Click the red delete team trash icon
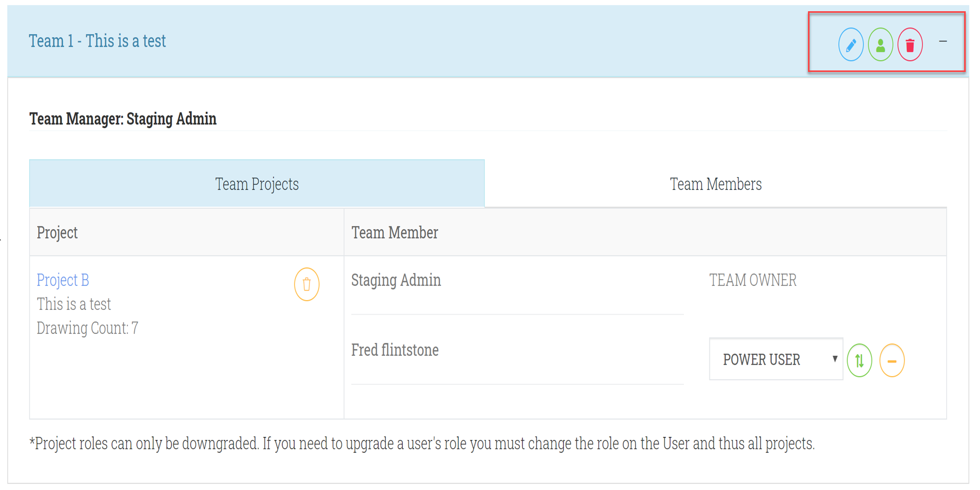The width and height of the screenshot is (980, 490). click(x=910, y=45)
